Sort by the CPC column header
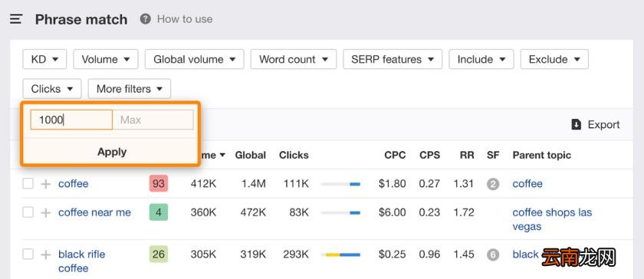 click(x=395, y=156)
